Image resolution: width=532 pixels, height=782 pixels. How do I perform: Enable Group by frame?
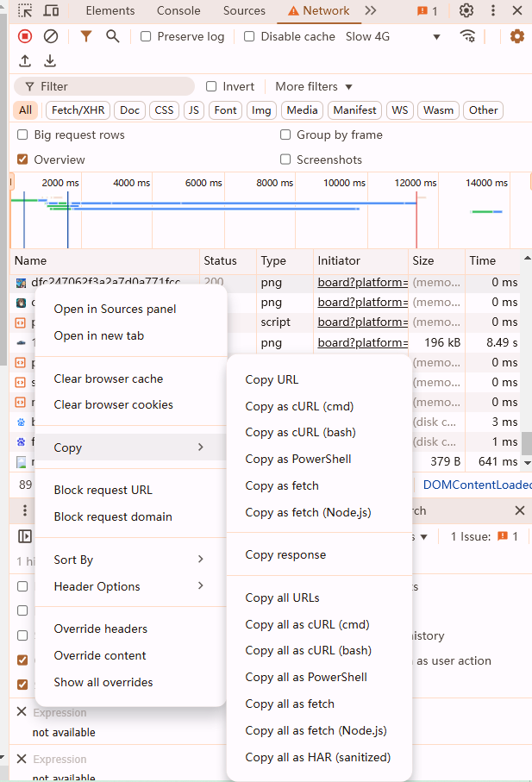[x=285, y=135]
